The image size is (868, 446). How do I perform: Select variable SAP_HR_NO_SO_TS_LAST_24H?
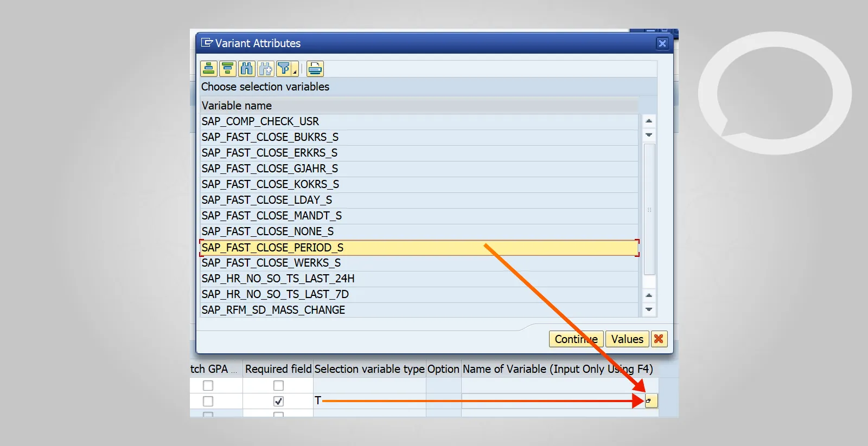point(419,279)
